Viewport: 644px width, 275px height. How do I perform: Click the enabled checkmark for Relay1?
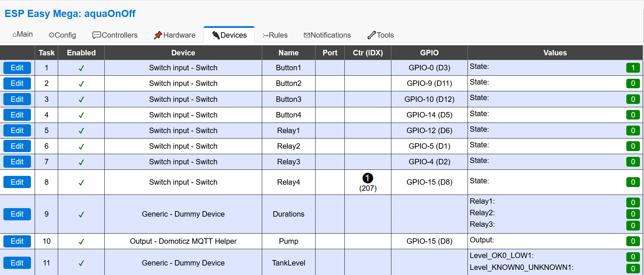(81, 131)
